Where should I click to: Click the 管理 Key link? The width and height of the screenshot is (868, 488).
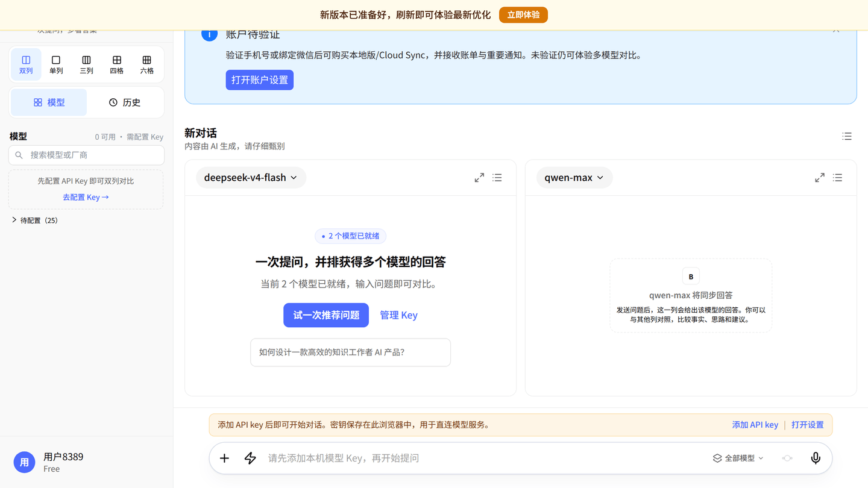point(398,315)
